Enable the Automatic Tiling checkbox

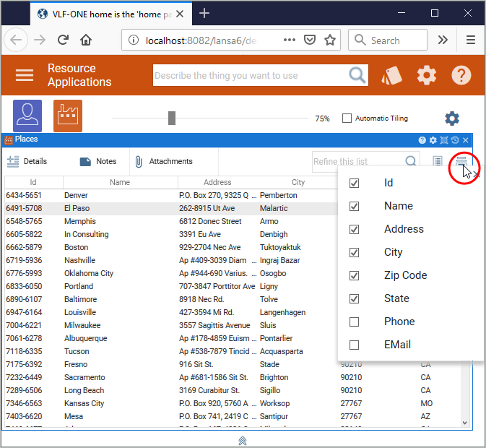tap(347, 119)
